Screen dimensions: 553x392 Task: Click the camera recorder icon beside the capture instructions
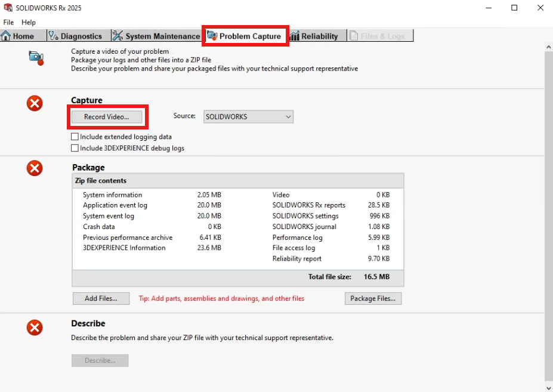[x=36, y=58]
